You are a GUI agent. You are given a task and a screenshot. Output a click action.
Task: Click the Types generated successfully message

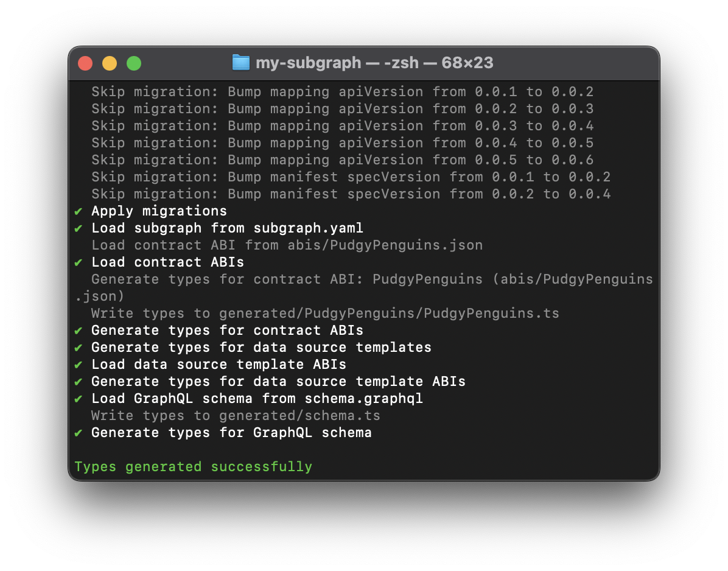pos(193,467)
